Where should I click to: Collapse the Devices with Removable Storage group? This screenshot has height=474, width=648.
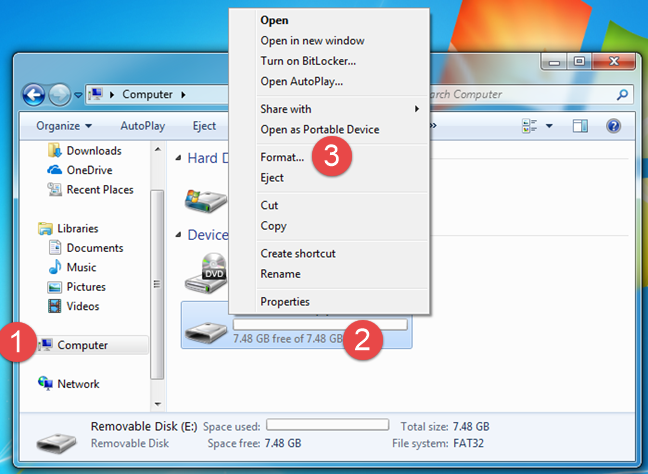[178, 235]
